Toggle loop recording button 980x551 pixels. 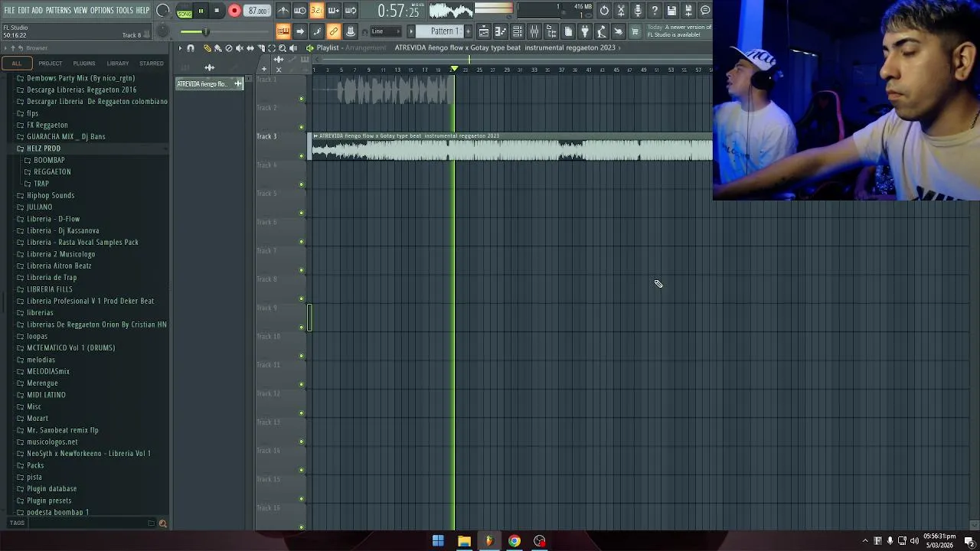(x=351, y=11)
